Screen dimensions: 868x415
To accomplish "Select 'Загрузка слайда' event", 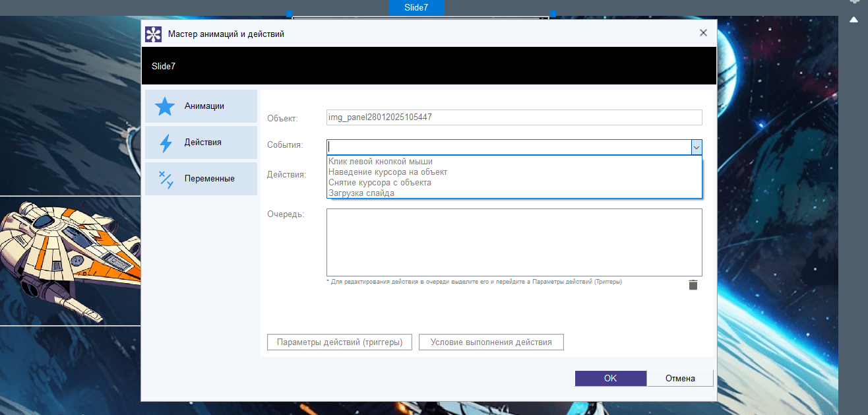I will (514, 193).
